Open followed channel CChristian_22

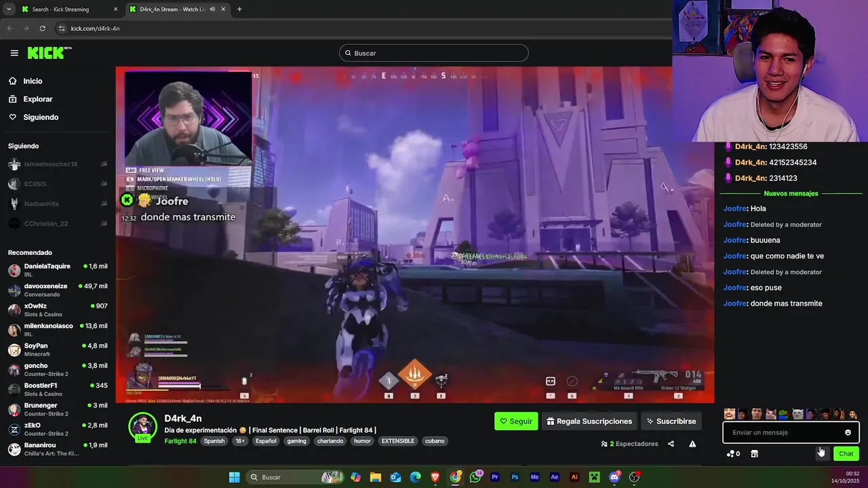(x=58, y=224)
